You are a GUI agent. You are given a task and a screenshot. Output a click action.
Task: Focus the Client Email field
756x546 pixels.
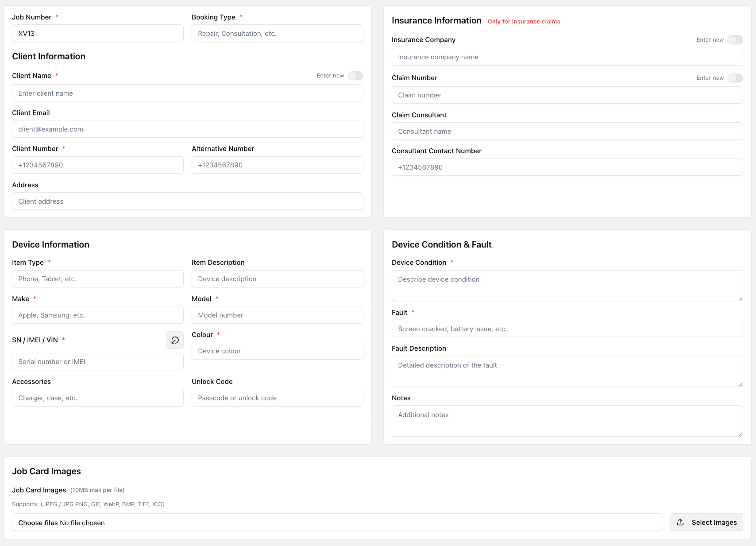187,129
